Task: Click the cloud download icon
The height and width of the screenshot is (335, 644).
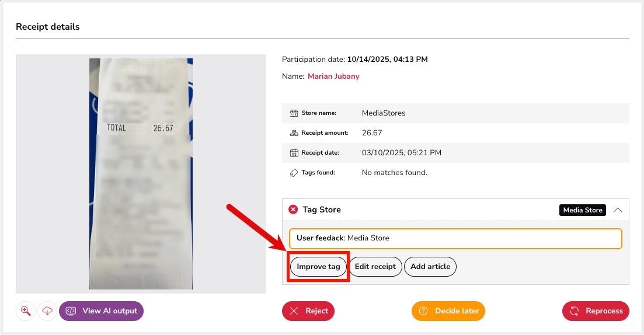Action: pos(47,311)
